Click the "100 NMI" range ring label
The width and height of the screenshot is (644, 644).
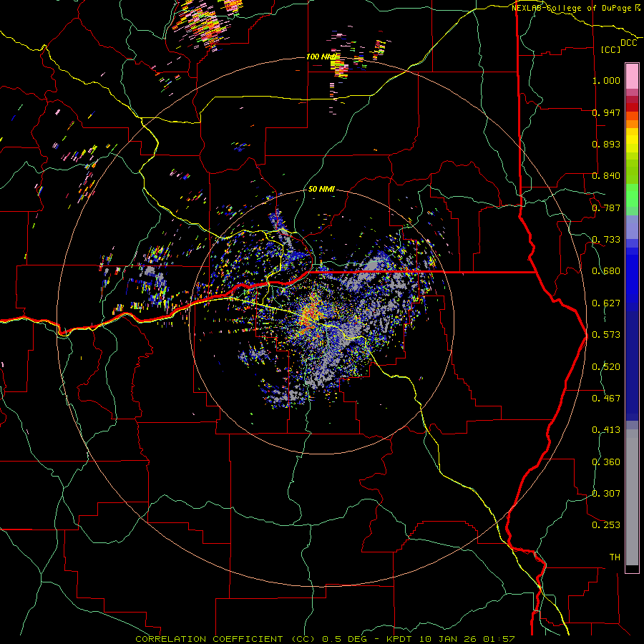[321, 57]
